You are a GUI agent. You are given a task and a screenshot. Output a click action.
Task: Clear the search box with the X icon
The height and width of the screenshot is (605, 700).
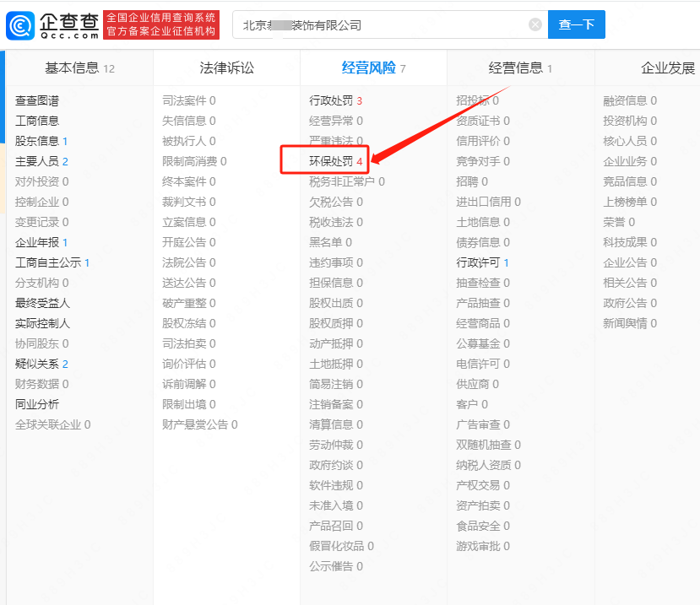(x=534, y=24)
